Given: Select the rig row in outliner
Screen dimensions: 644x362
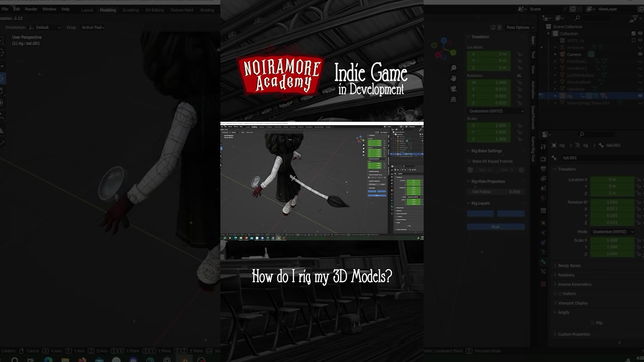Looking at the screenshot, I should click(x=591, y=96).
